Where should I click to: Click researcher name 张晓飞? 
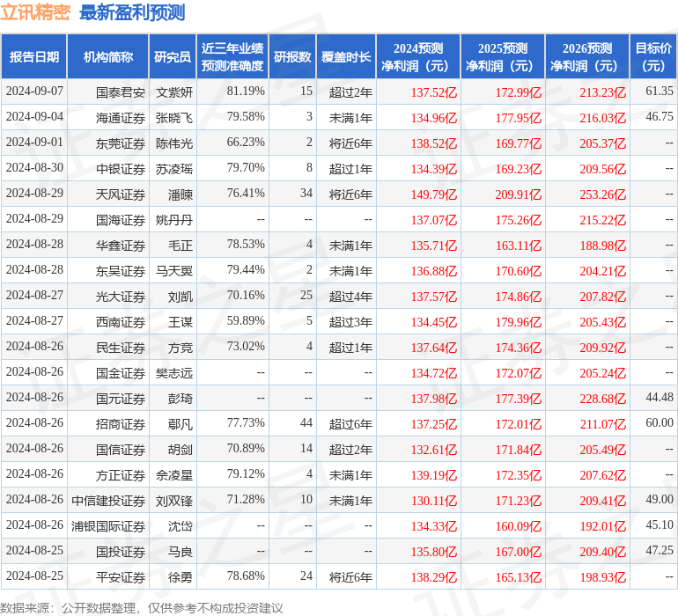point(174,118)
